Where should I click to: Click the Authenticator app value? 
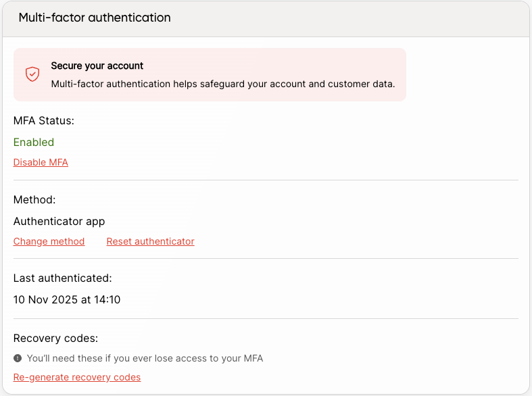pos(59,222)
